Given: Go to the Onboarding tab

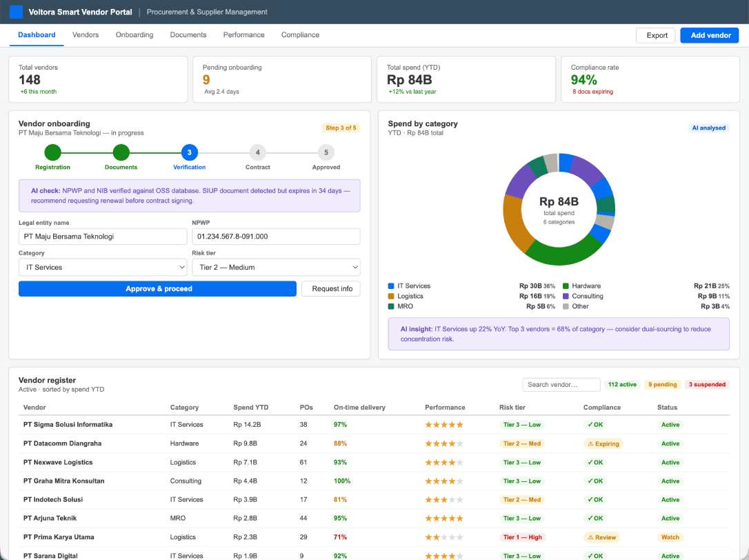Looking at the screenshot, I should [x=134, y=35].
